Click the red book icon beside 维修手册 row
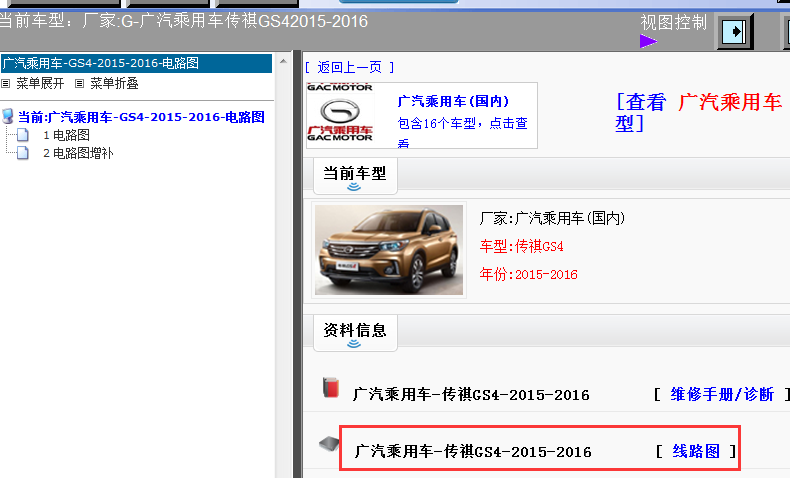This screenshot has width=790, height=478. tap(331, 387)
